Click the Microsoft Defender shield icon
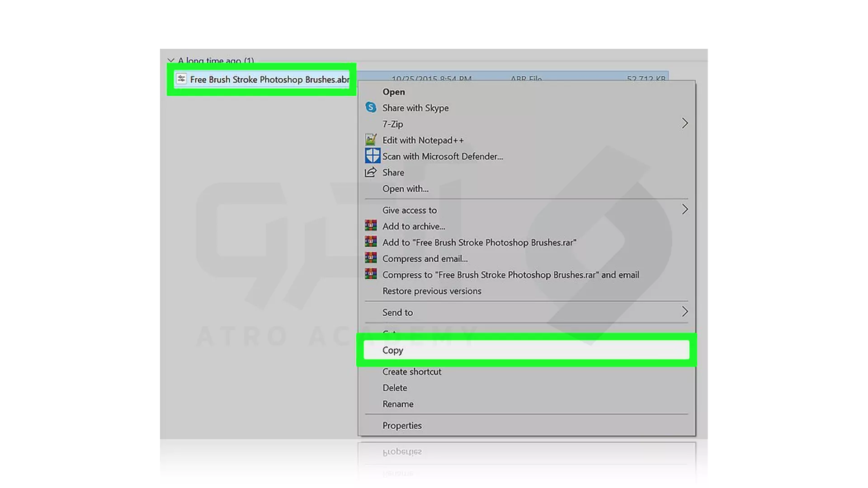Screen dimensions: 868x488 point(373,156)
